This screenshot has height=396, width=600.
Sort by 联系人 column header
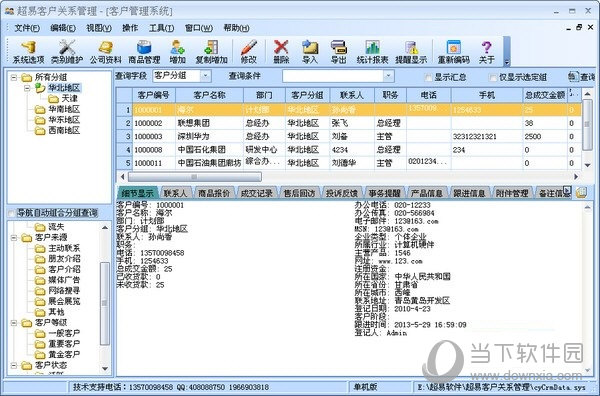click(352, 95)
